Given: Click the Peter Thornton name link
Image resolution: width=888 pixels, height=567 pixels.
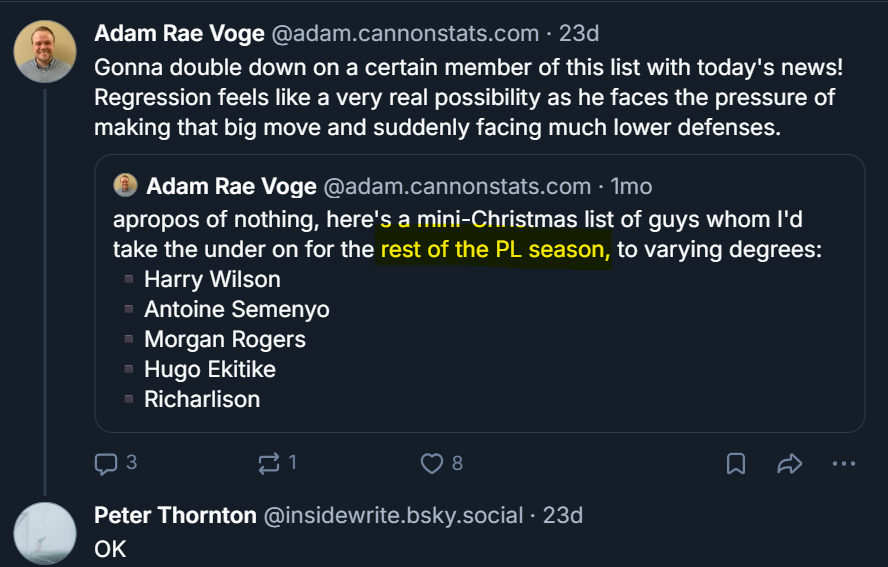Looking at the screenshot, I should (x=175, y=515).
